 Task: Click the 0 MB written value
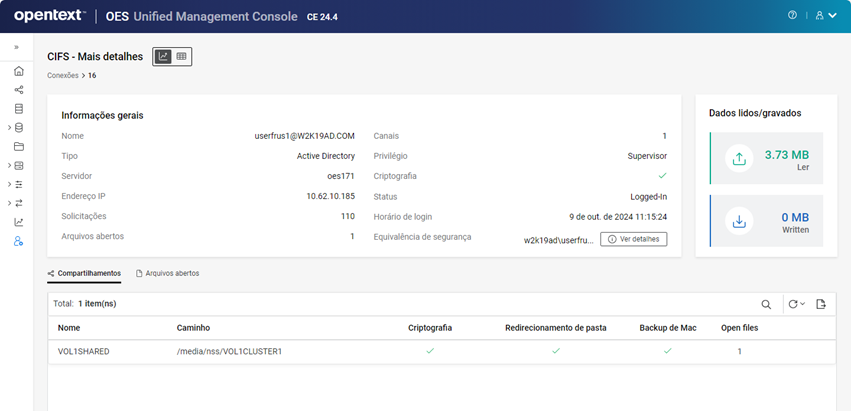click(795, 217)
